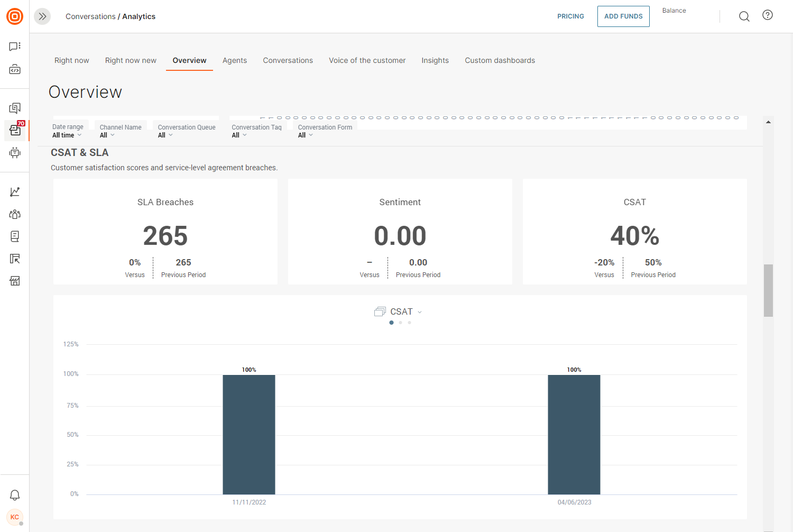Open the Conversation Tag filter dropdown
The height and width of the screenshot is (532, 793).
tap(256, 131)
